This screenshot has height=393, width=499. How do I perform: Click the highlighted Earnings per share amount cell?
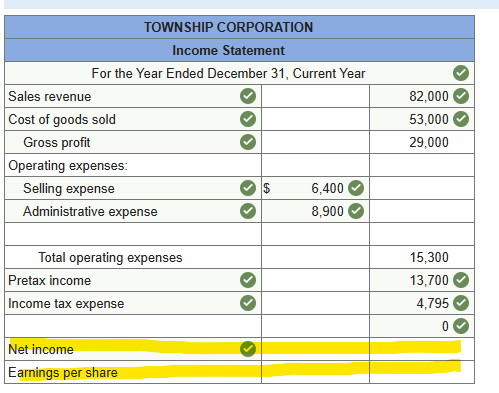pos(422,372)
